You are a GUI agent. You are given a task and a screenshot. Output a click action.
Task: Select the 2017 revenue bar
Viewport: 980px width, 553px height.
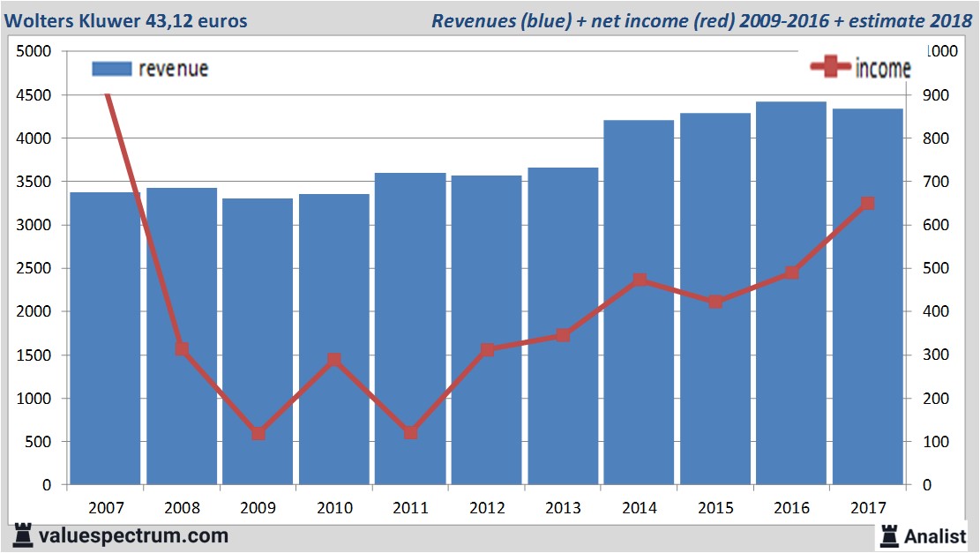tap(867, 297)
